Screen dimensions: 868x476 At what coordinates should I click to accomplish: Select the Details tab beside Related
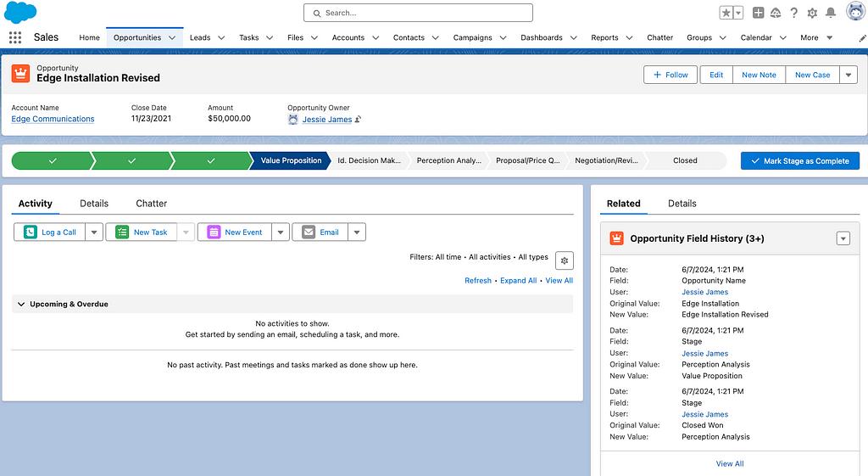tap(682, 204)
